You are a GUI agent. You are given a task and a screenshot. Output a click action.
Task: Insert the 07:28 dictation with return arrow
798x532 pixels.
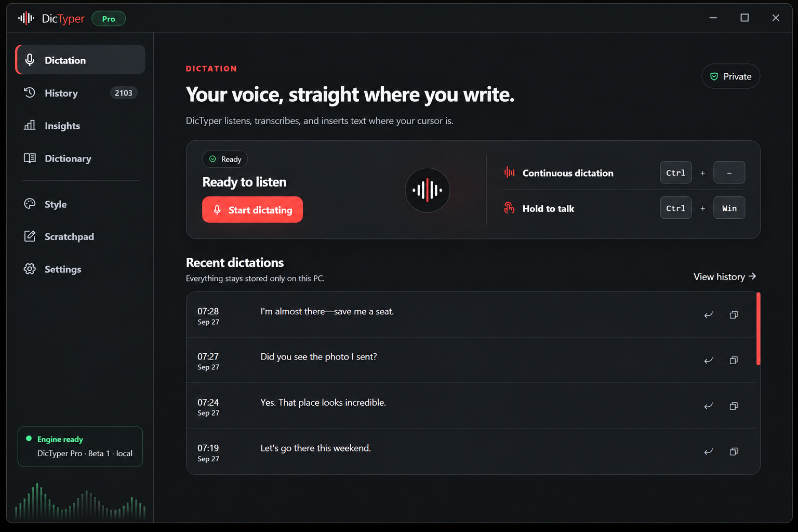[708, 315]
